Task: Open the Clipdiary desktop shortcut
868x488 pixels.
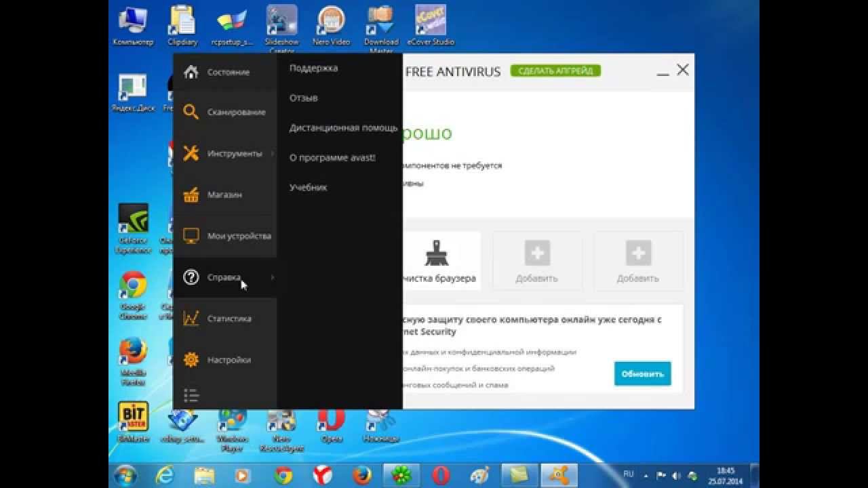Action: coord(182,26)
